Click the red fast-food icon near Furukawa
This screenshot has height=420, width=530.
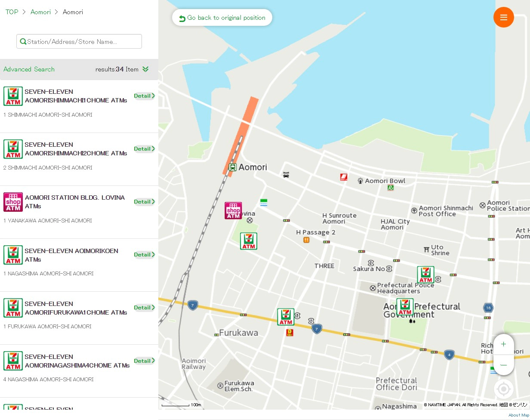pyautogui.click(x=290, y=332)
